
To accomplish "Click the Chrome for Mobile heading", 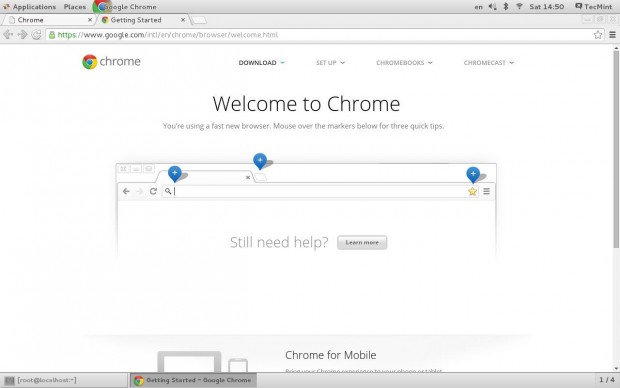I will pyautogui.click(x=331, y=355).
